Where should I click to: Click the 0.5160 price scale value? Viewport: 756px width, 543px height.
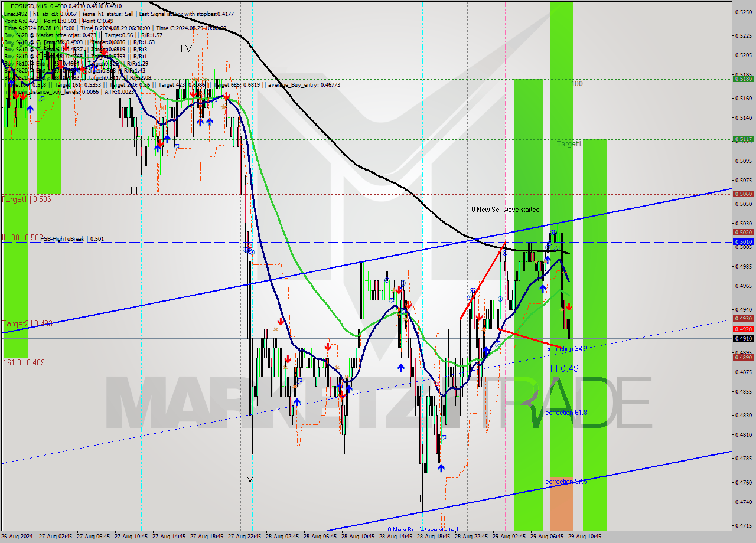coord(743,98)
